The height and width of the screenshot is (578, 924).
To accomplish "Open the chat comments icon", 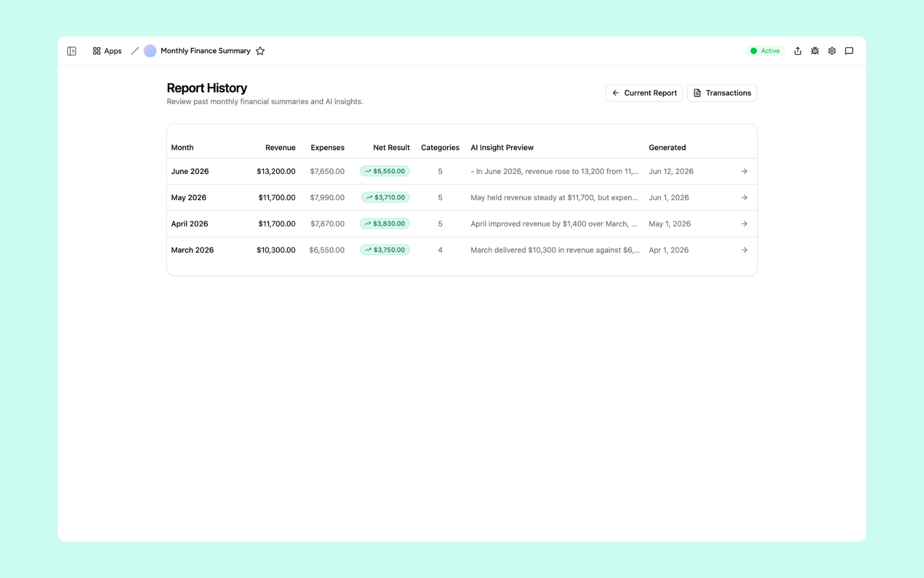I will (x=849, y=51).
